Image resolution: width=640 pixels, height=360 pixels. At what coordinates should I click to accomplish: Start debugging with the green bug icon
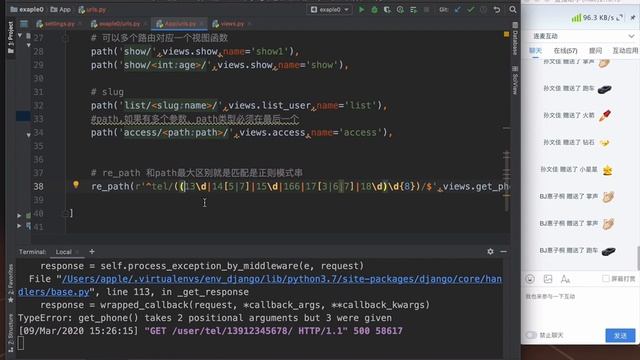point(374,9)
